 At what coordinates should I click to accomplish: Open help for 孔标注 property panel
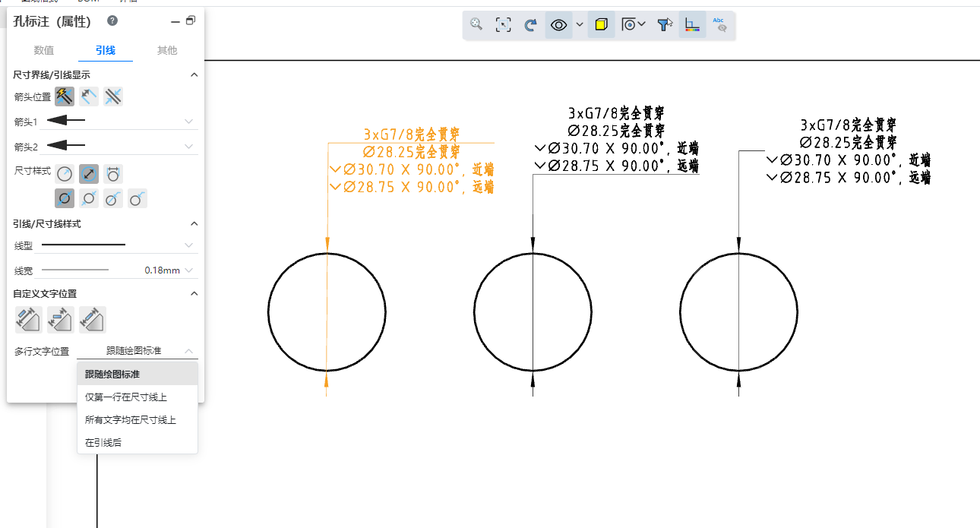tap(112, 21)
